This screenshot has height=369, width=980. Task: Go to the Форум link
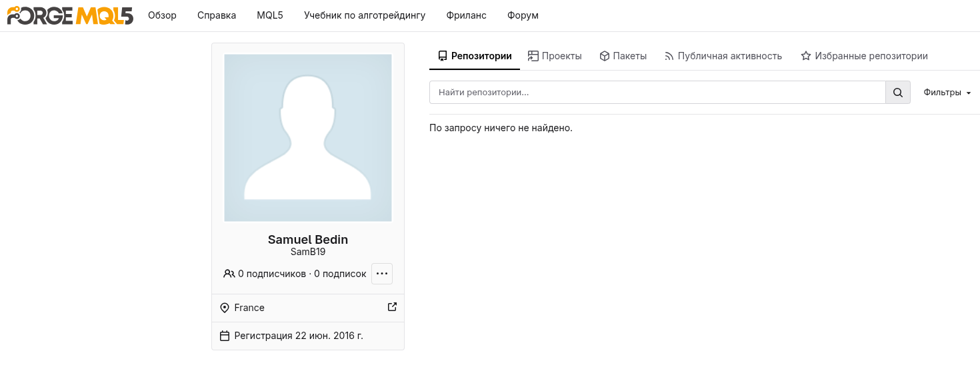(523, 15)
